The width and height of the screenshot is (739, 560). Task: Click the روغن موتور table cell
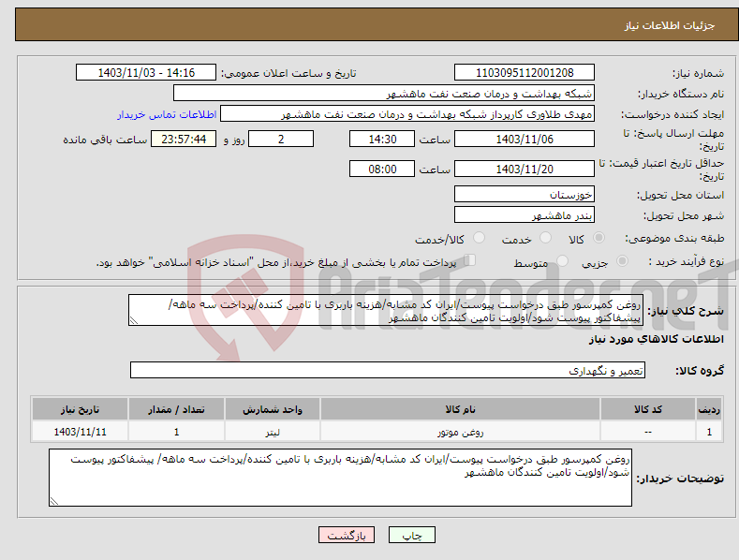click(x=461, y=432)
